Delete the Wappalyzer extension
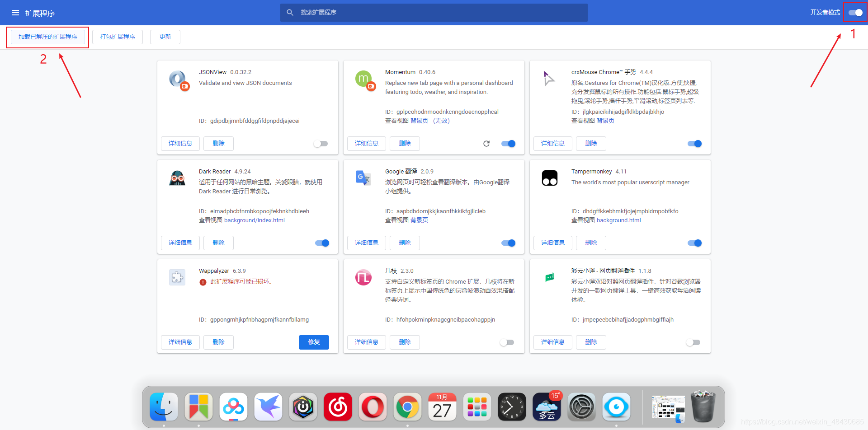This screenshot has height=430, width=868. [x=218, y=342]
